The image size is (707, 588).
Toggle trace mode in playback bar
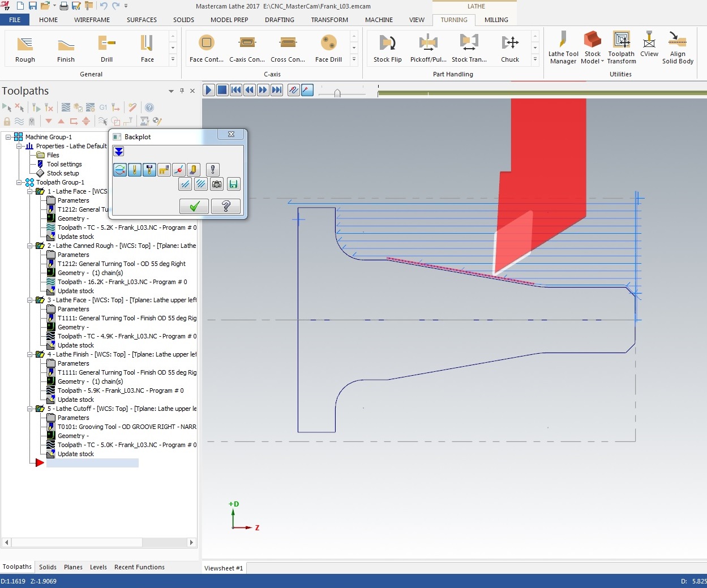click(x=293, y=90)
